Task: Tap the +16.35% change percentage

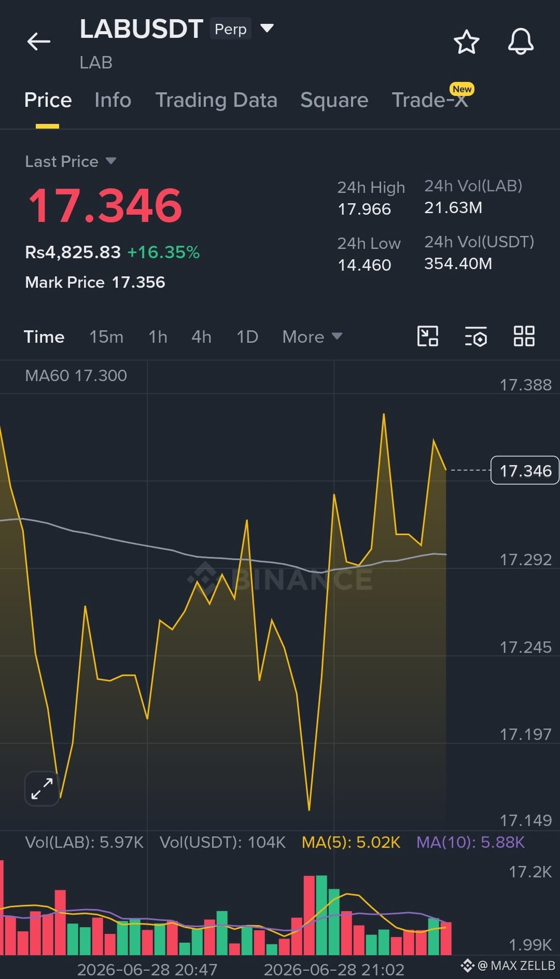Action: coord(163,252)
